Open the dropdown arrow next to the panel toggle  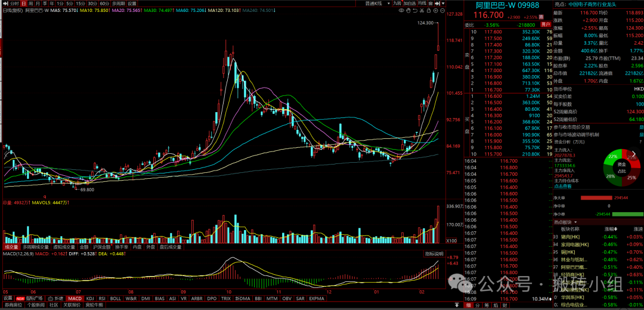coord(443,4)
